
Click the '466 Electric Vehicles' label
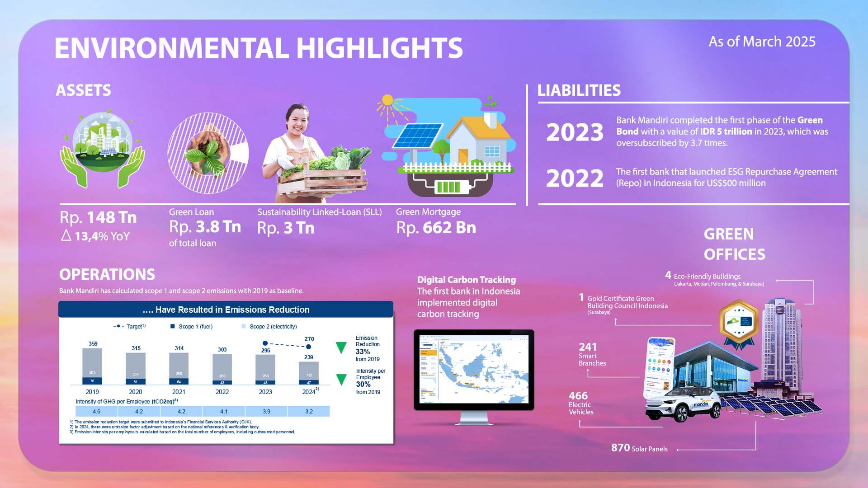point(581,403)
